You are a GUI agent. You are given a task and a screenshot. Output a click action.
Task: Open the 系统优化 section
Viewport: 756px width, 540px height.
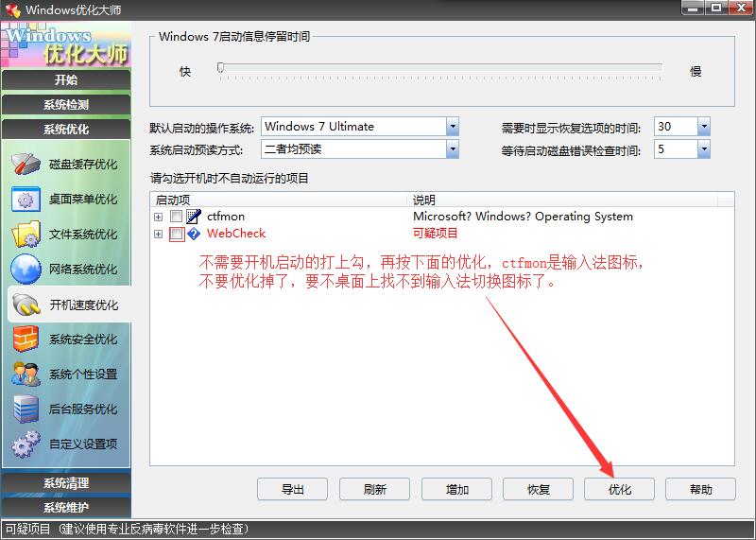click(x=66, y=130)
